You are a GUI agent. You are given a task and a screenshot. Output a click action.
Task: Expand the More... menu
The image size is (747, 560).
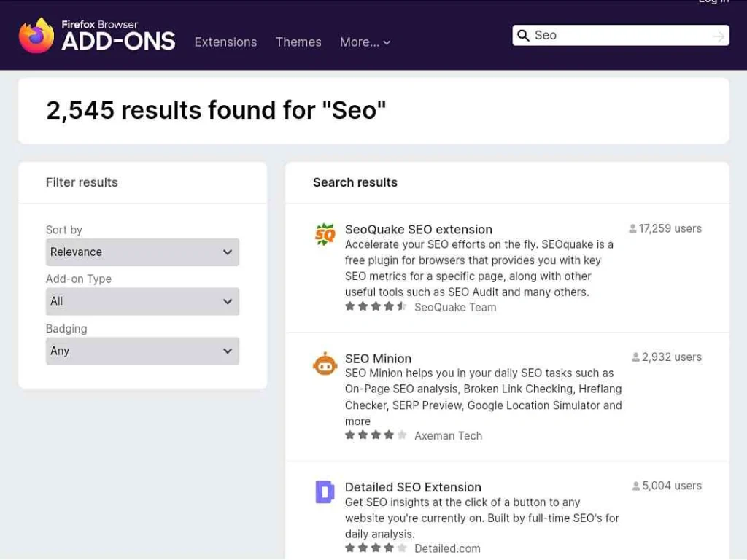click(x=365, y=42)
